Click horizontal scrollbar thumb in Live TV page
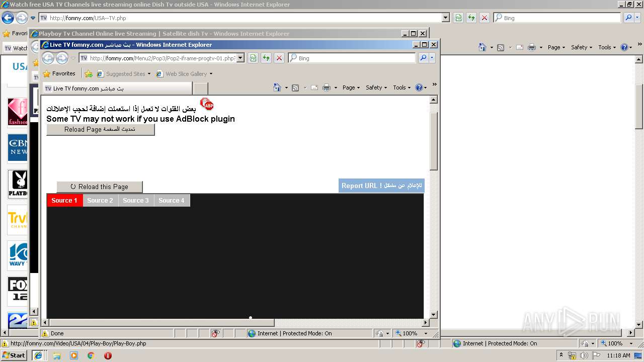The image size is (644, 362). 162,322
